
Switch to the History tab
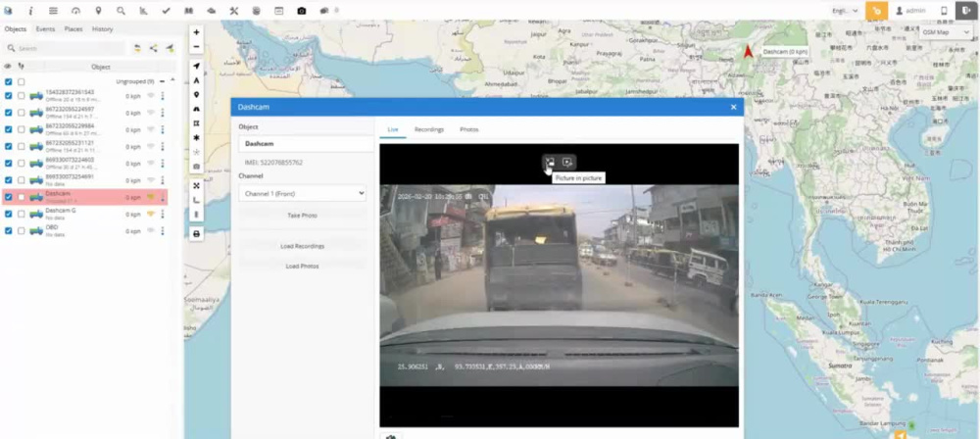[x=103, y=28]
